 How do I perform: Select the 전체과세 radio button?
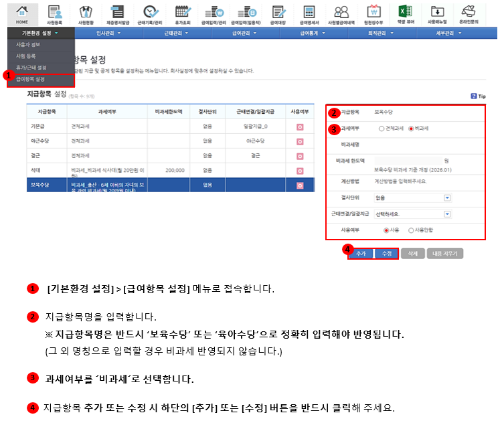(x=382, y=128)
